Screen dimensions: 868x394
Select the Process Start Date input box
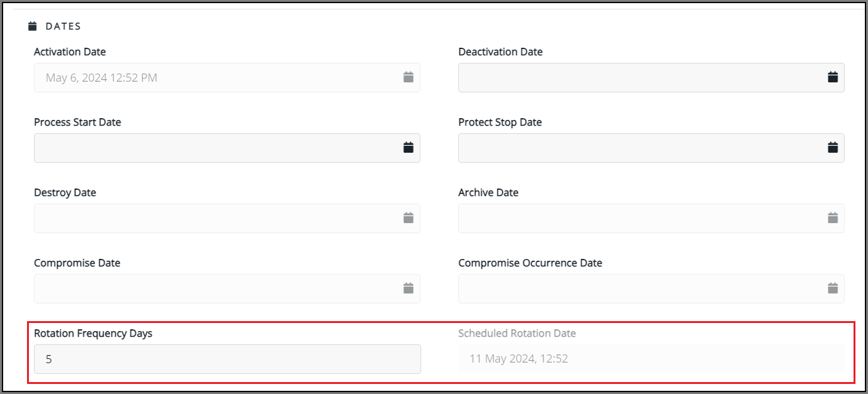coord(214,148)
